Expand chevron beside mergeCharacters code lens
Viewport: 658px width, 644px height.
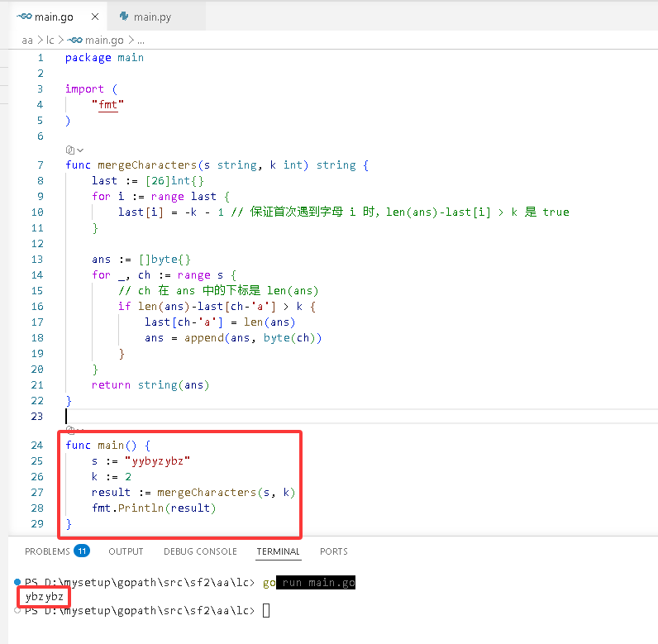point(80,150)
